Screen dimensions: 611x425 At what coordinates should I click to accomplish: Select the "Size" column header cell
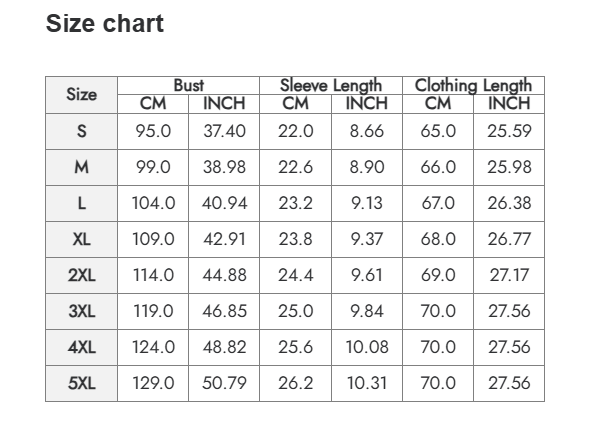[81, 95]
